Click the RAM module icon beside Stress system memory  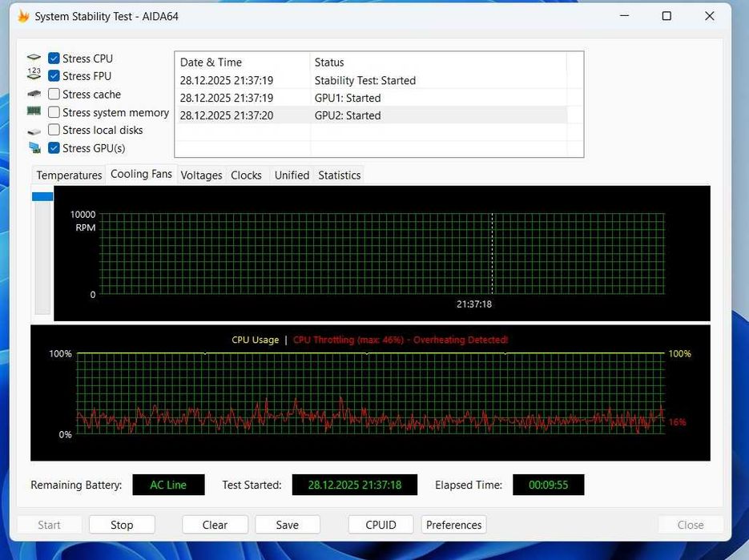click(x=34, y=111)
